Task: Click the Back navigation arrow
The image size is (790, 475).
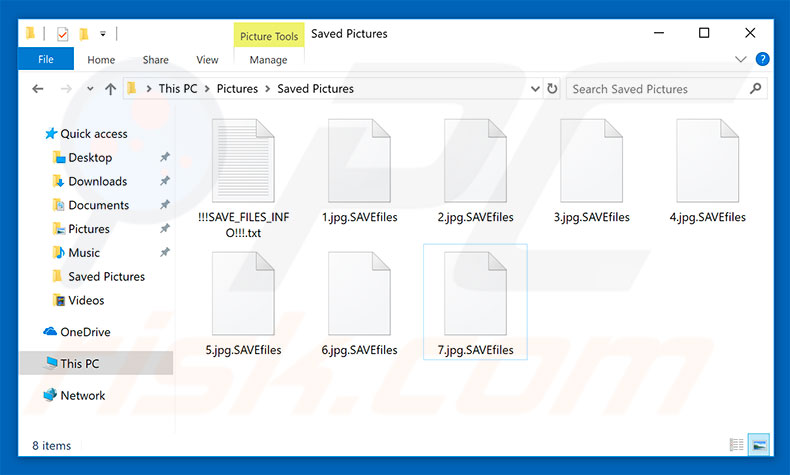Action: pos(38,89)
